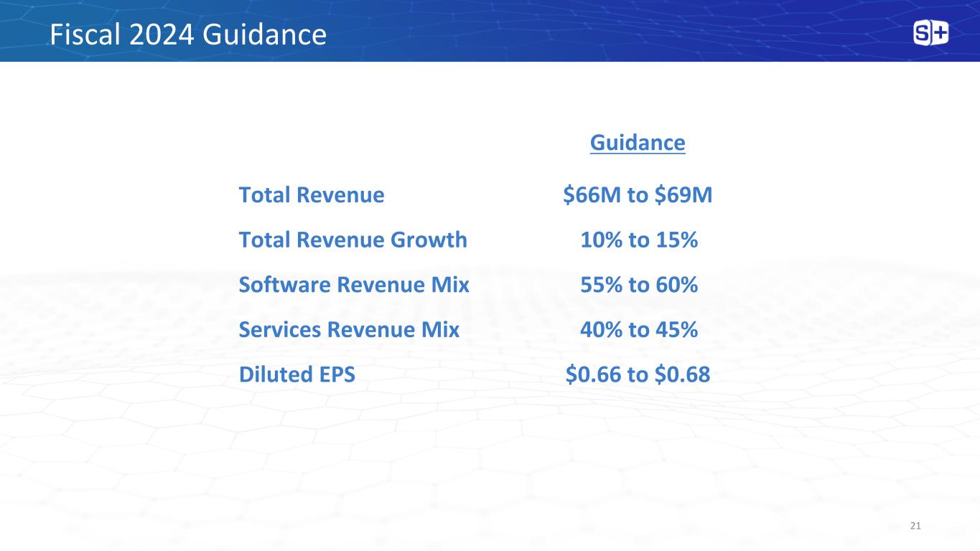
Task: Select the "Total Revenue Growth" label
Action: [x=353, y=240]
